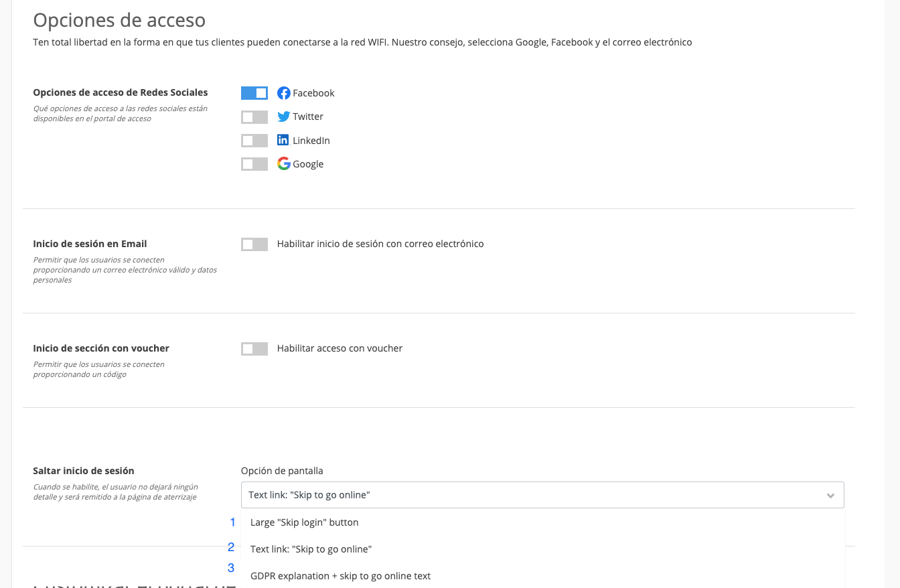Click the 'Opción de pantalla' field label
900x588 pixels.
[x=282, y=471]
